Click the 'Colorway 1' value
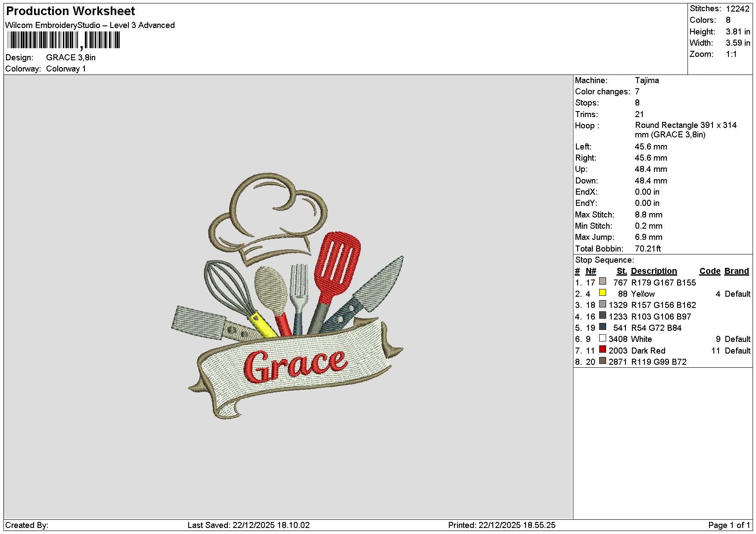Screen dimensions: 756x534 click(x=66, y=69)
